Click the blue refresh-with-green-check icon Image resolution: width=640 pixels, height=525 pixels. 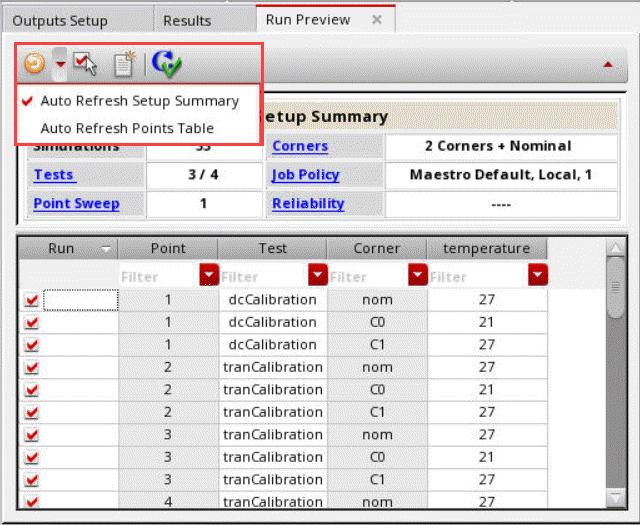coord(166,64)
